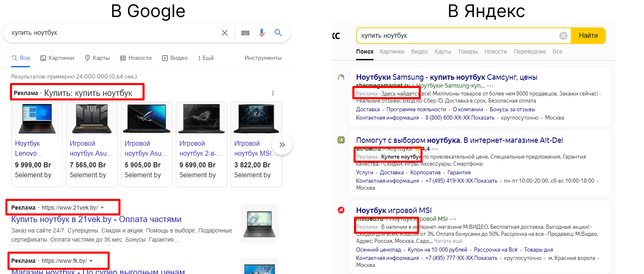The image size is (644, 274).
Task: Start Google voice search microphone
Action: pos(262,33)
